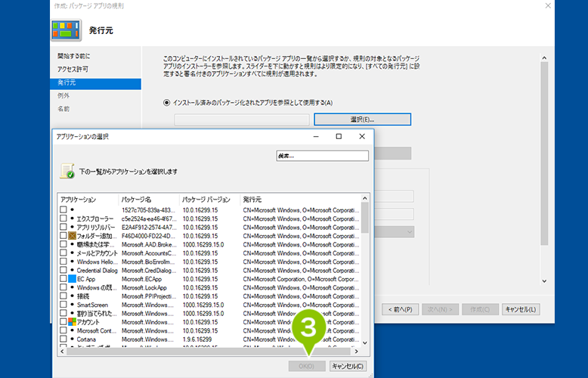Click package name 1527c705-839a-483...
This screenshot has width=588, height=378.
pos(148,210)
